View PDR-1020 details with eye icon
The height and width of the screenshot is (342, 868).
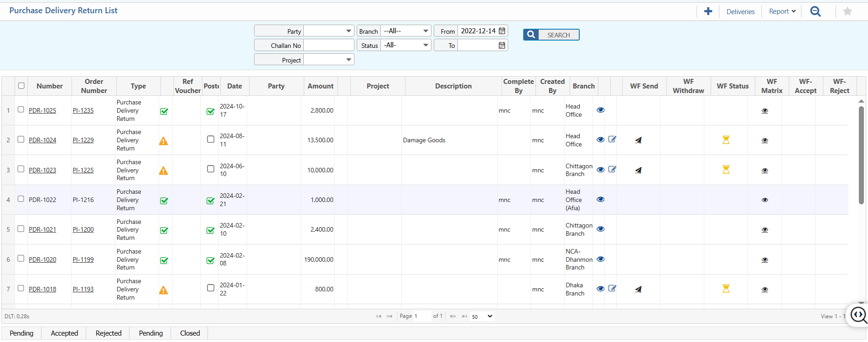[601, 259]
